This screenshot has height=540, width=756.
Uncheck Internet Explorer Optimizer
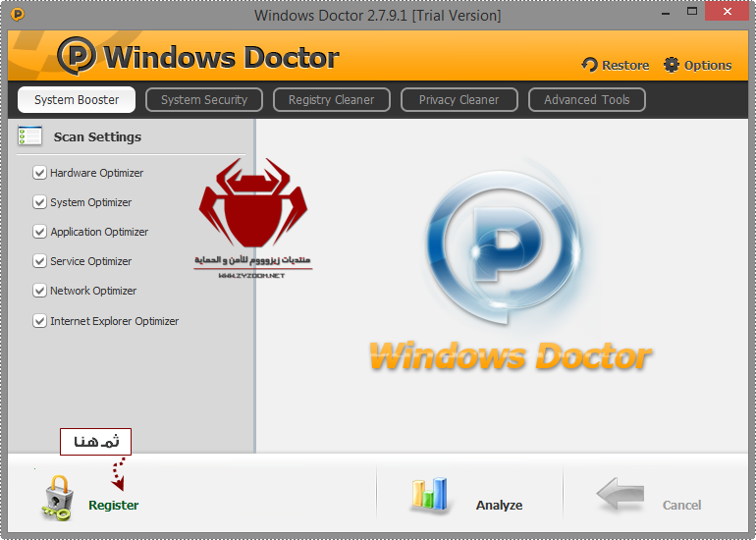[39, 321]
